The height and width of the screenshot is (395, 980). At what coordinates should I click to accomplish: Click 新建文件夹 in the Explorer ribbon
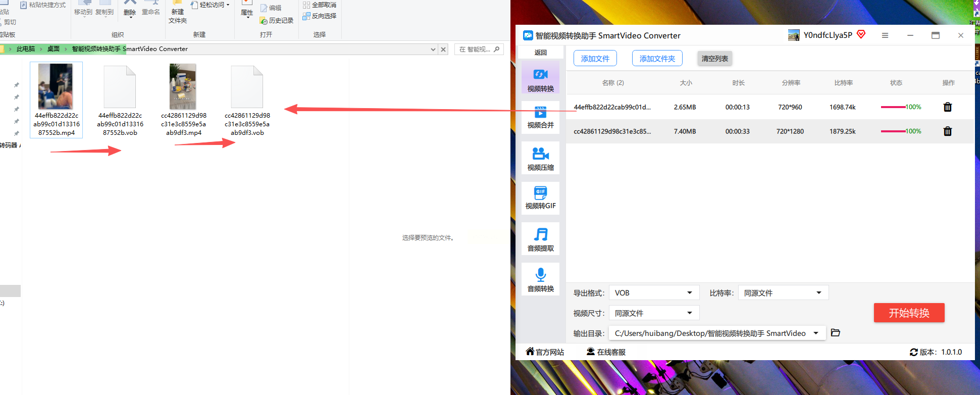click(x=178, y=12)
